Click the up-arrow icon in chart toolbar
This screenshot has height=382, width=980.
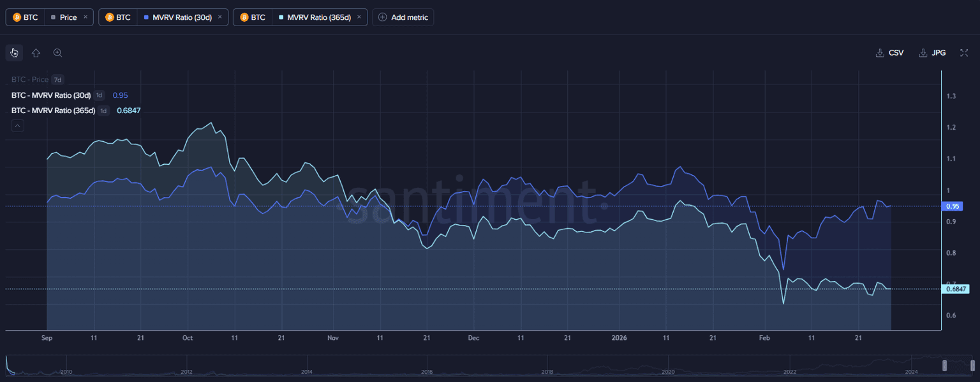[36, 53]
